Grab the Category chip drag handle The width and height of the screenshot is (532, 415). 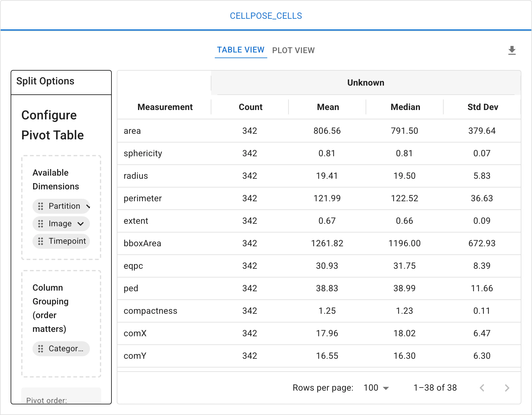tap(41, 349)
